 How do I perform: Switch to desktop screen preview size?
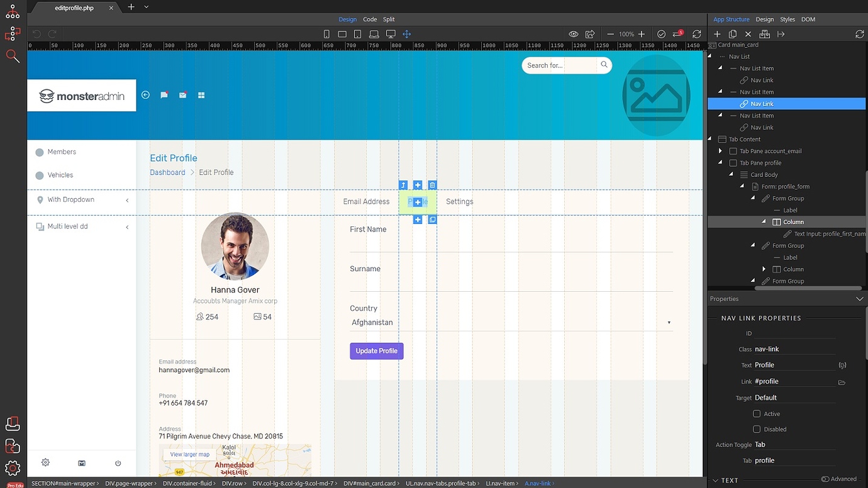tap(391, 34)
